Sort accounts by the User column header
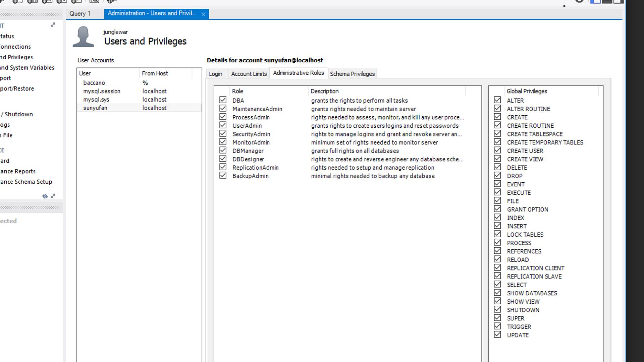The image size is (644, 362). 108,73
